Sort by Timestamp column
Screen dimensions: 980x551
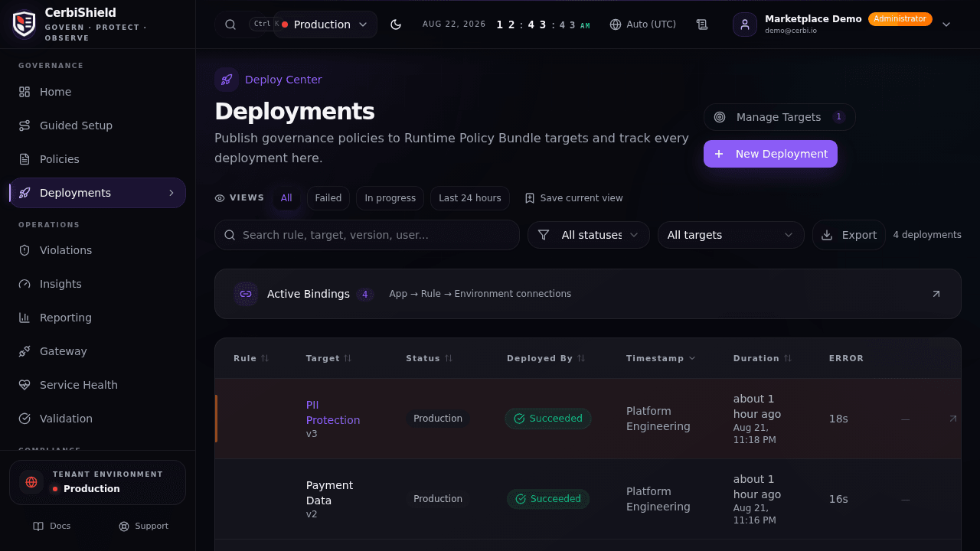(x=661, y=358)
